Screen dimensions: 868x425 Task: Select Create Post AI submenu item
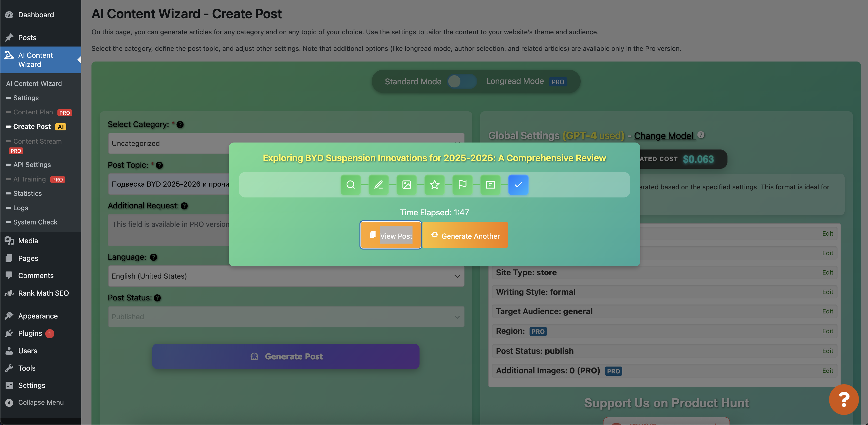pyautogui.click(x=36, y=127)
